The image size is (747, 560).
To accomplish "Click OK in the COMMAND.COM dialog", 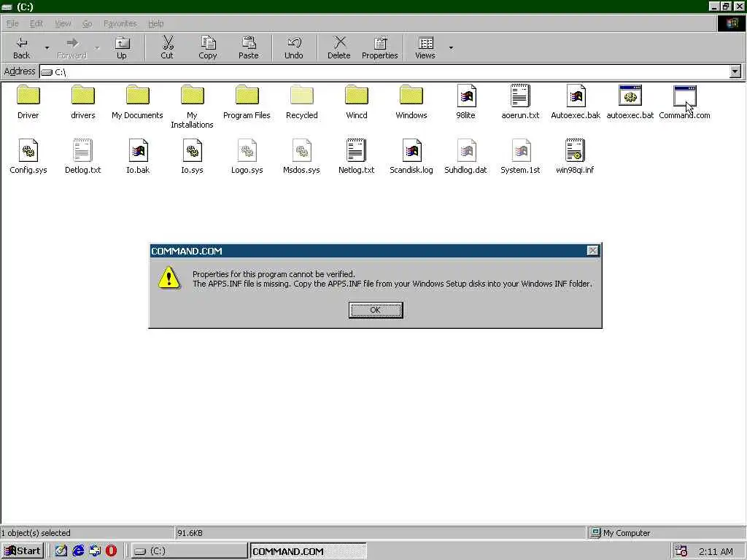I will point(376,310).
